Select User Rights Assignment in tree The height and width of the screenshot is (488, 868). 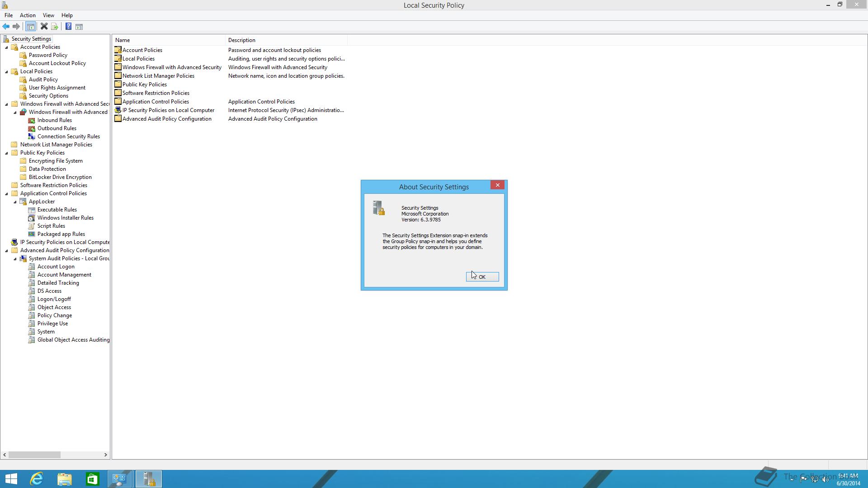pyautogui.click(x=57, y=88)
